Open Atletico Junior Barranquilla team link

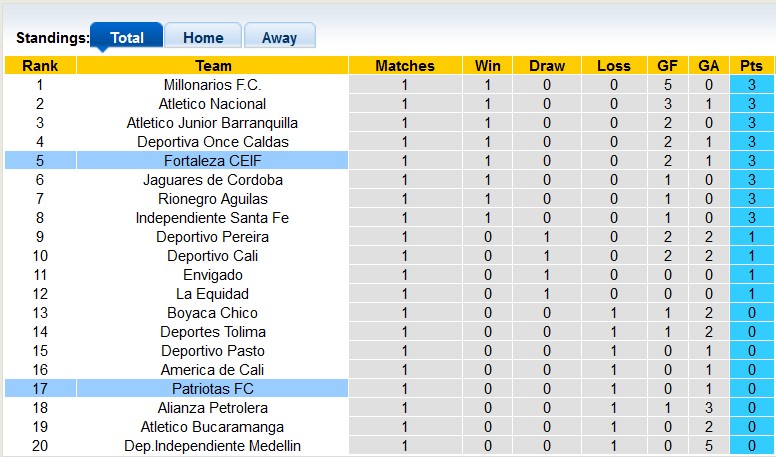point(213,123)
